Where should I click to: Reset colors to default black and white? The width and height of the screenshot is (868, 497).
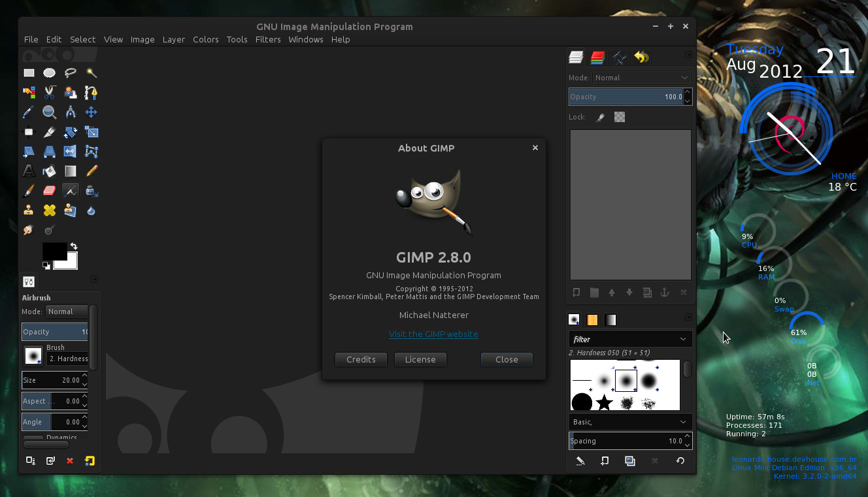pos(46,265)
